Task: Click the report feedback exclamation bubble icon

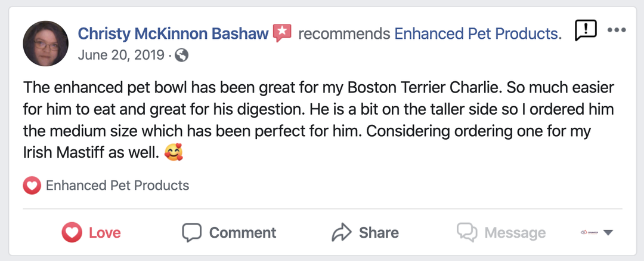Action: [586, 30]
